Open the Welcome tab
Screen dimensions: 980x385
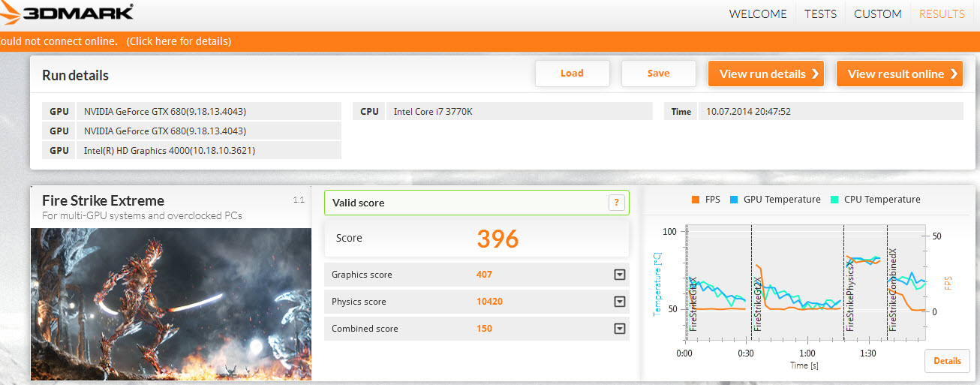pyautogui.click(x=758, y=14)
